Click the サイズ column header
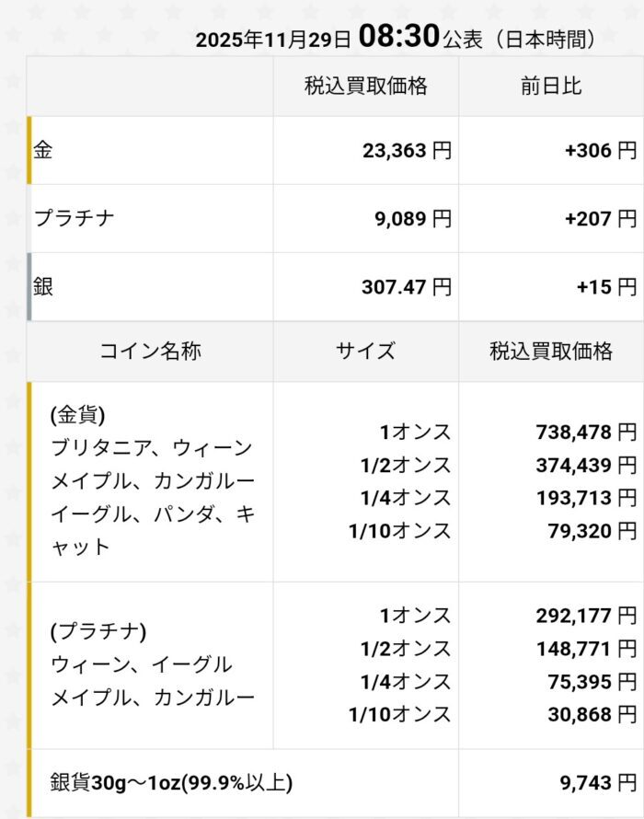The image size is (644, 819). tap(365, 351)
